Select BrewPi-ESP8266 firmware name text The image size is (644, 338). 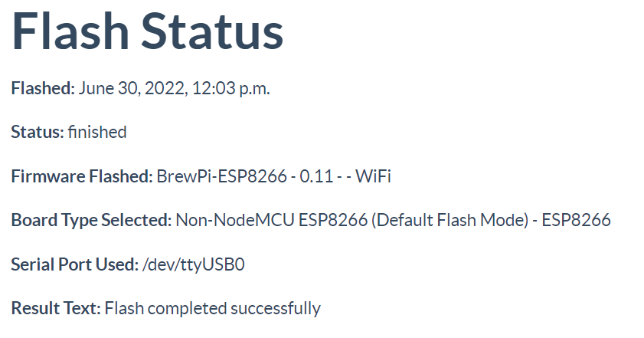(x=222, y=176)
